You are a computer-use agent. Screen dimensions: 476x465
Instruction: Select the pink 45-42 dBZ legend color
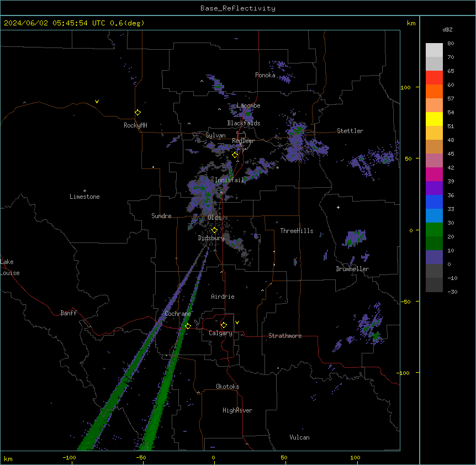434,161
